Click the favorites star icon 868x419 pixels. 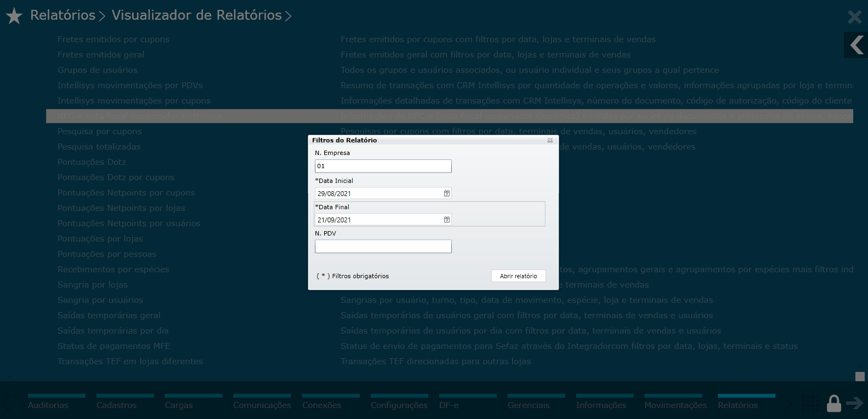tap(14, 16)
